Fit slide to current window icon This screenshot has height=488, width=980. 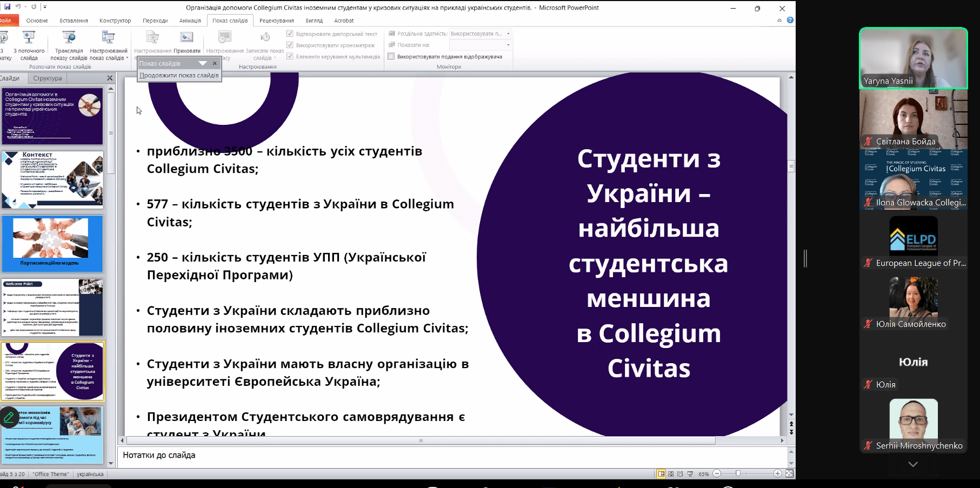coord(789,474)
